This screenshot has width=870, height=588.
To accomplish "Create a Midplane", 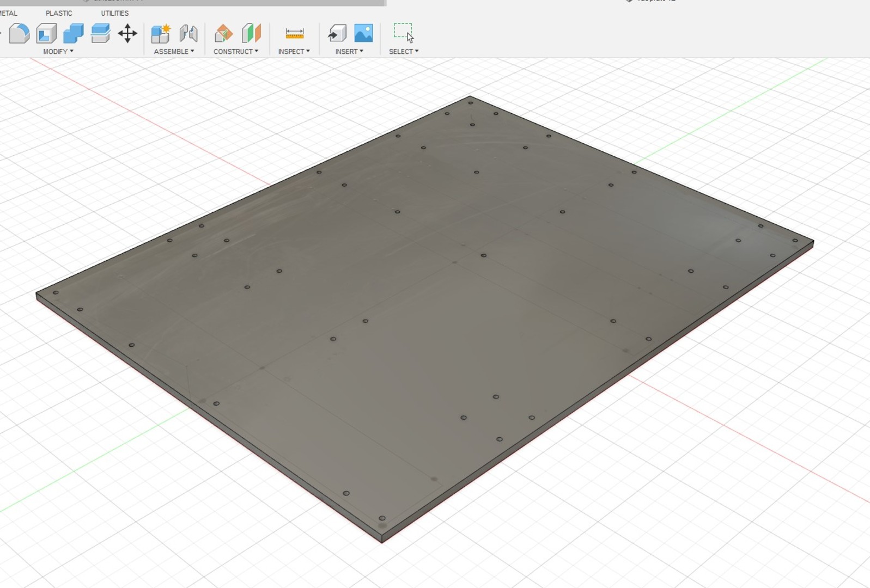I will [x=251, y=33].
